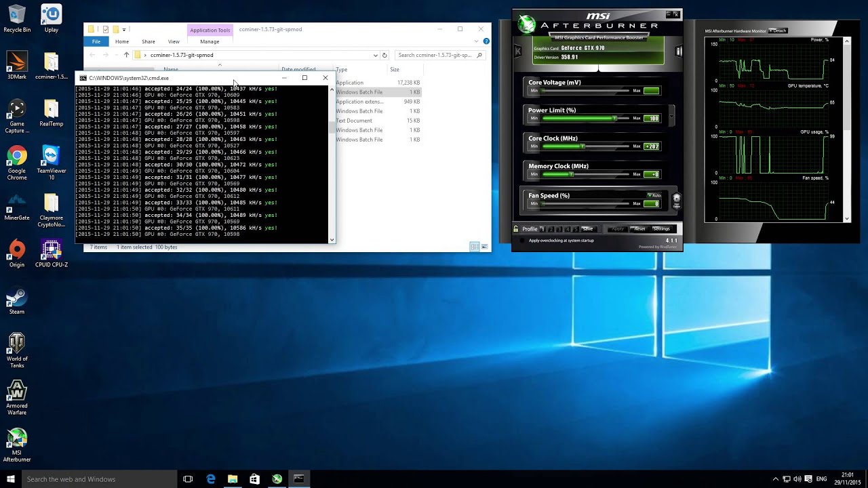868x488 pixels.
Task: Select profile slot 4 in Afterburner
Action: pyautogui.click(x=568, y=229)
